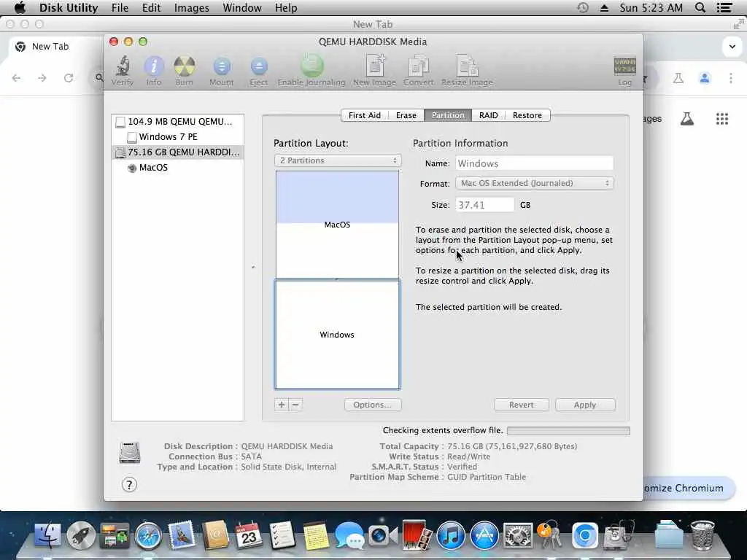Click the Mount toolbar icon
Image resolution: width=747 pixels, height=560 pixels.
(222, 71)
